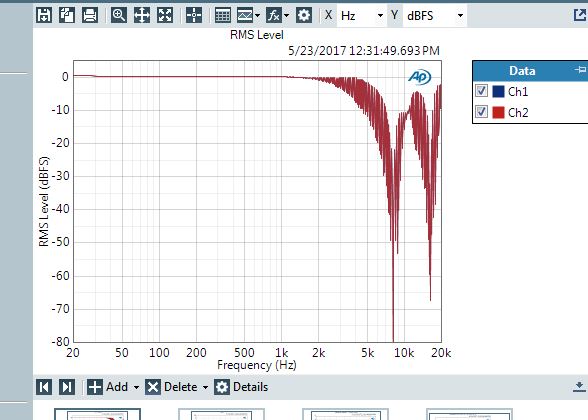The height and width of the screenshot is (420, 588).
Task: Select Ch2 label in Data legend
Action: pos(518,112)
